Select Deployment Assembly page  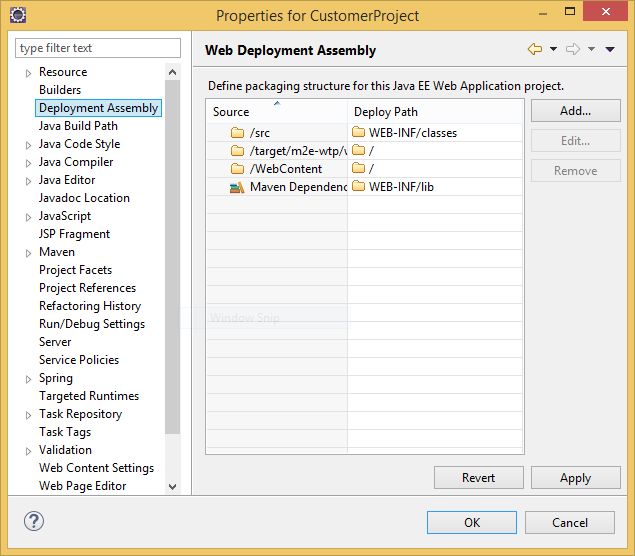coord(98,108)
